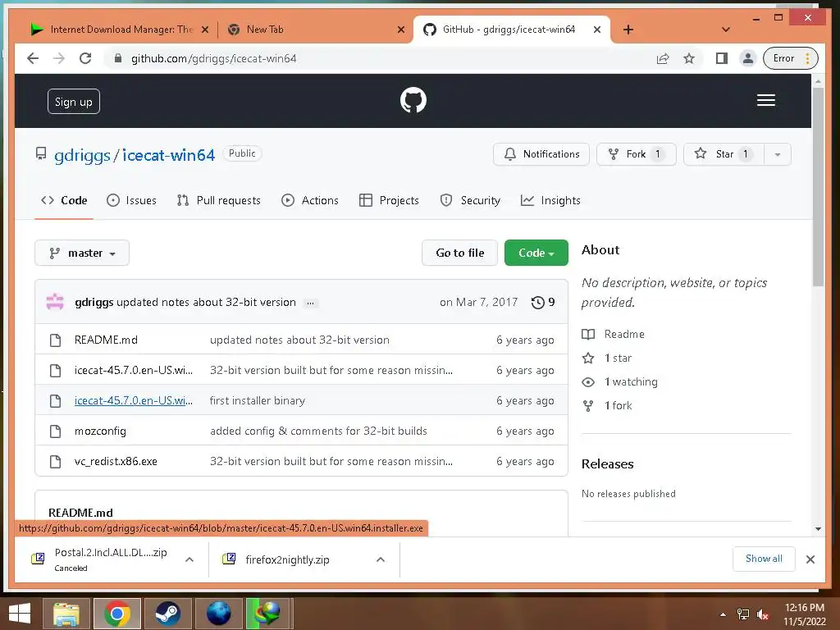Screen dimensions: 840x630
Task: Click the Steam icon in the taskbar
Action: tap(167, 614)
